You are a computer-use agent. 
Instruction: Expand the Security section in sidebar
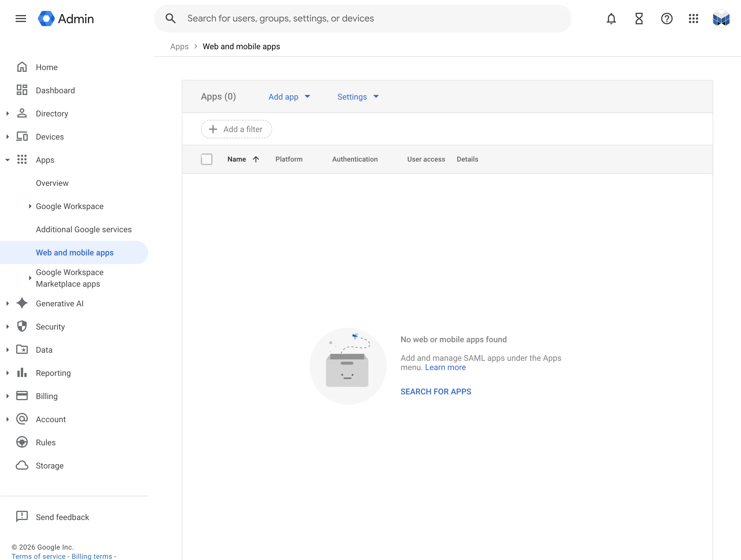pyautogui.click(x=7, y=326)
